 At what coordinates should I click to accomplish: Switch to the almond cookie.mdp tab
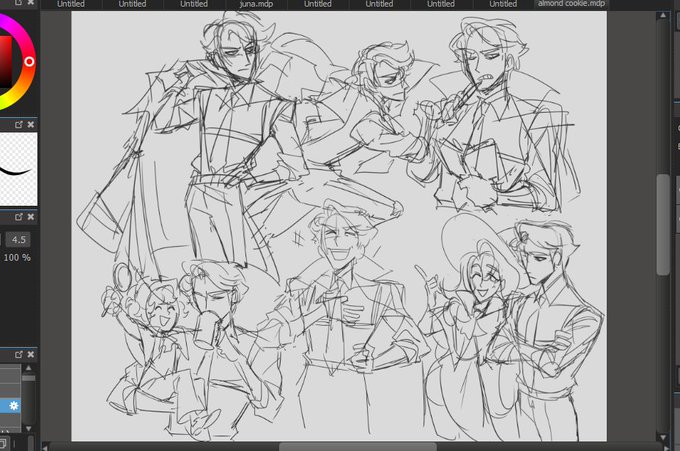coord(571,4)
